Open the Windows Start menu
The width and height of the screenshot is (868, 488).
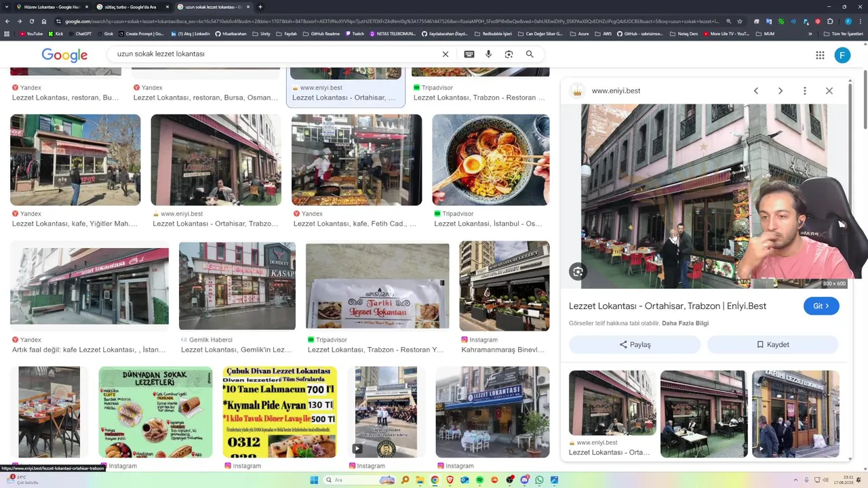[x=314, y=480]
